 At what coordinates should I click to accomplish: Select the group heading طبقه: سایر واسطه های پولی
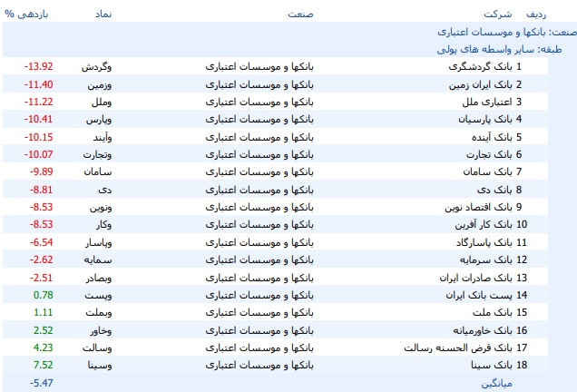pos(499,49)
